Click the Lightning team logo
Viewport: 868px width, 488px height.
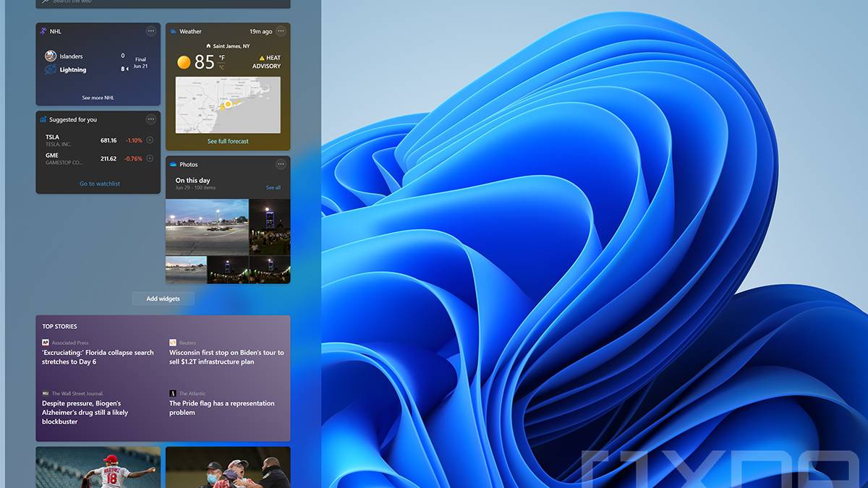[51, 69]
